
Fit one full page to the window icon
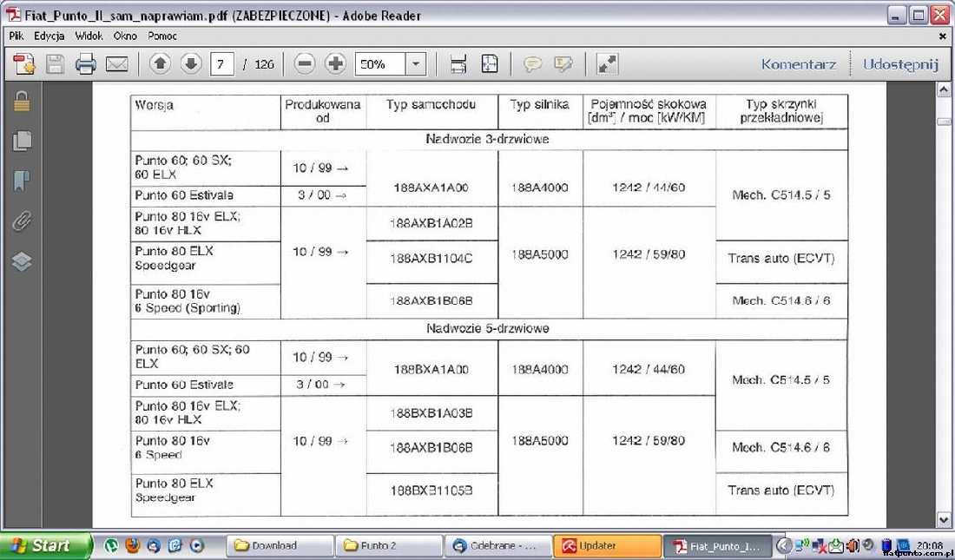(490, 64)
